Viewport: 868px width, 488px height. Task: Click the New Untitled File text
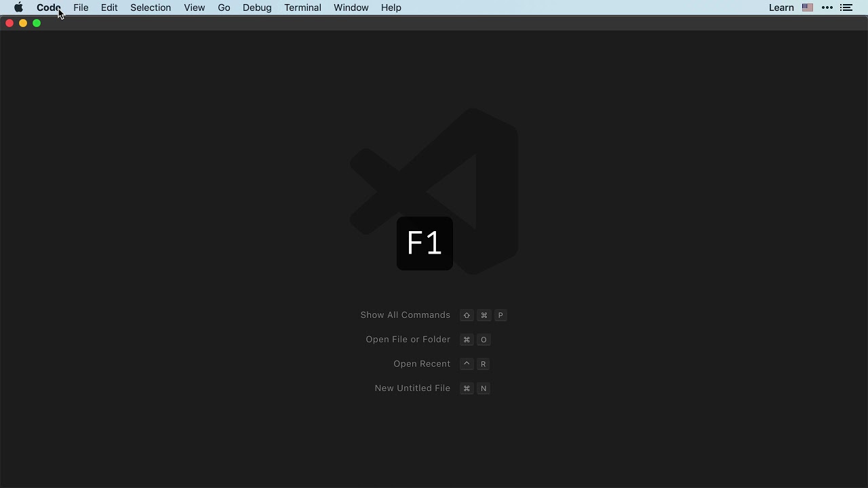point(412,388)
